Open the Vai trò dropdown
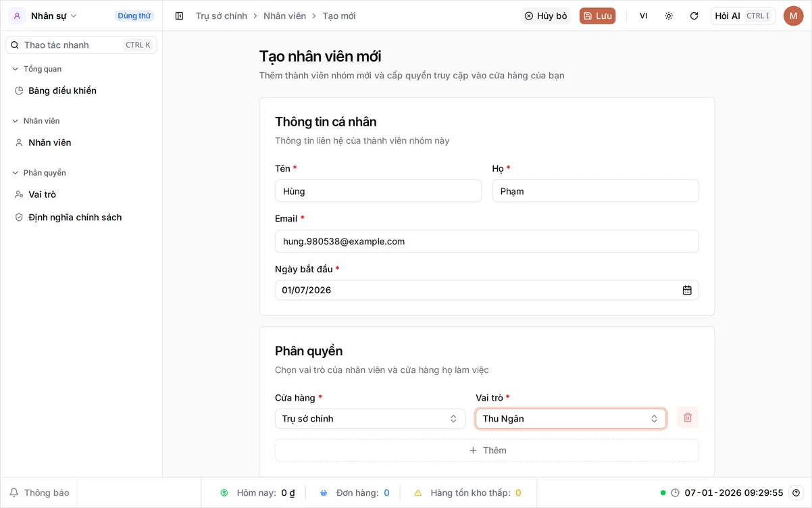This screenshot has height=508, width=812. (x=571, y=419)
